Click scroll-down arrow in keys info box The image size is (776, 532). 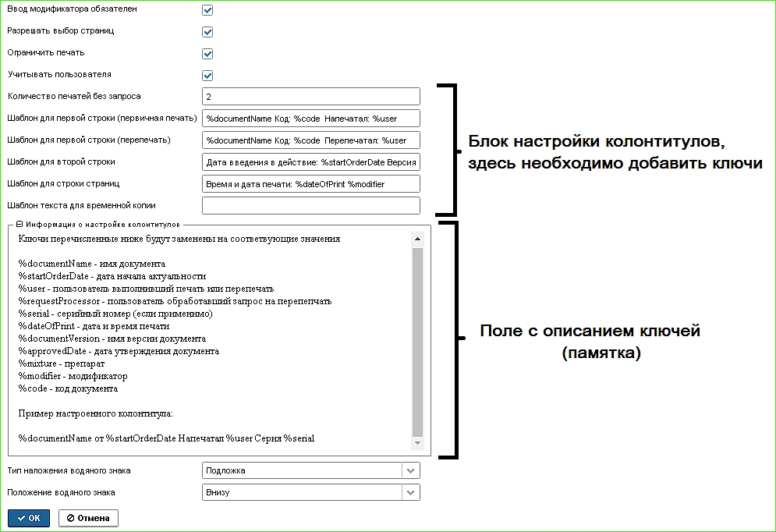tap(417, 443)
